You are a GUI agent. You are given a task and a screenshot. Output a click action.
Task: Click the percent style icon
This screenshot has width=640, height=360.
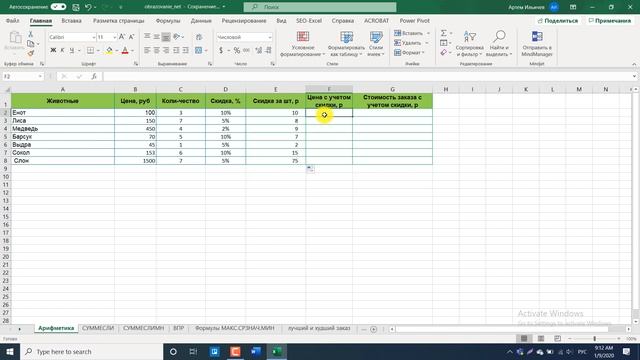(x=236, y=50)
